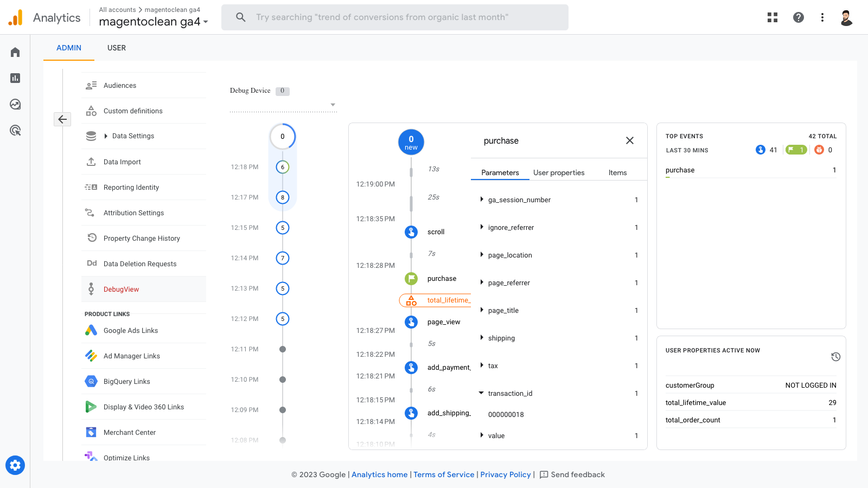Screen dimensions: 868x488
Task: Expand the value parameter
Action: pos(482,435)
